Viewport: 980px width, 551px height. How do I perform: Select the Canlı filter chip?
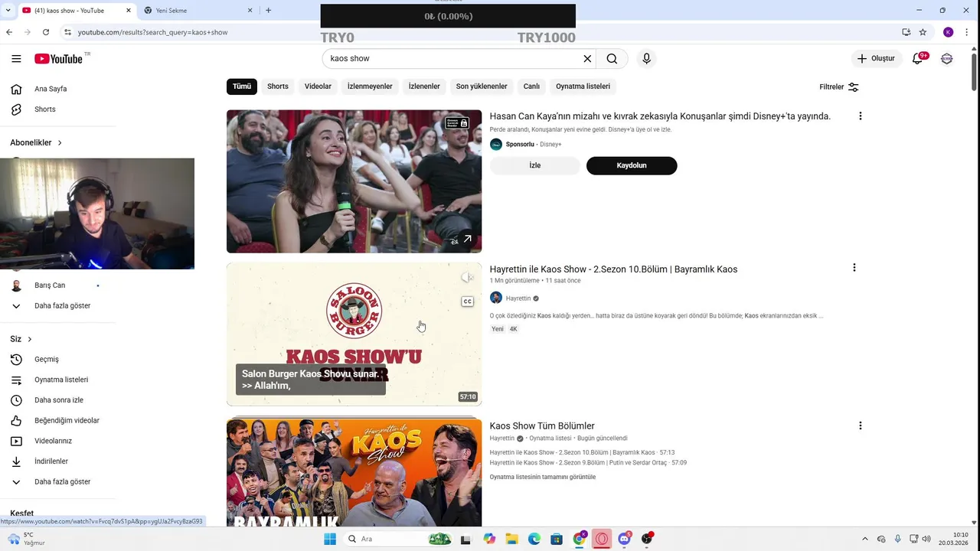click(531, 86)
